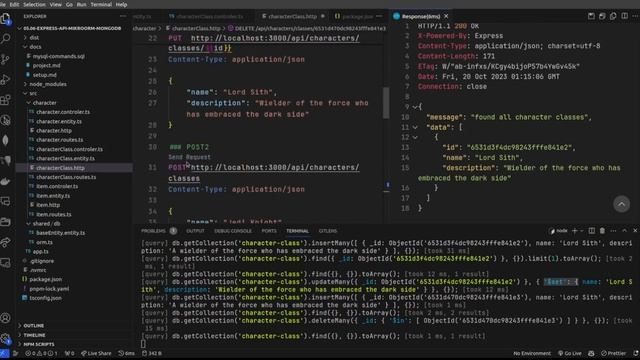
Task: Save the response with the first toolbar icon
Action: point(591,16)
